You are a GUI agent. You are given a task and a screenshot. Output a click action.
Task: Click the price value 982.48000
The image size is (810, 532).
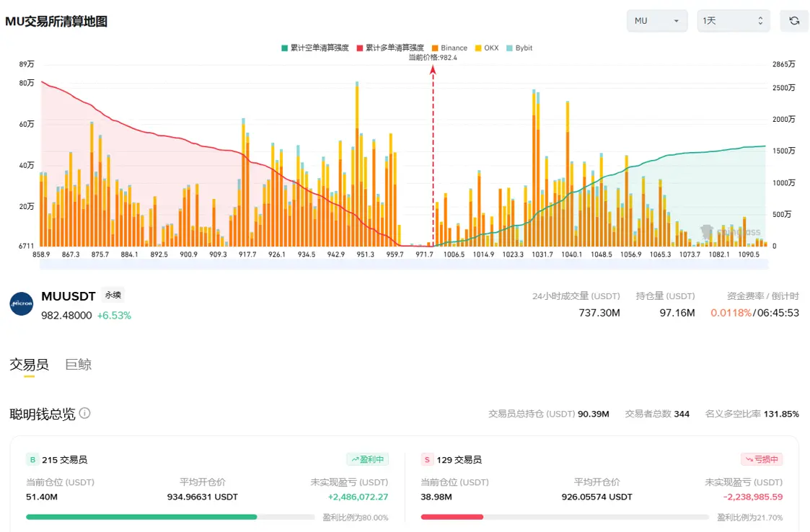coord(66,316)
